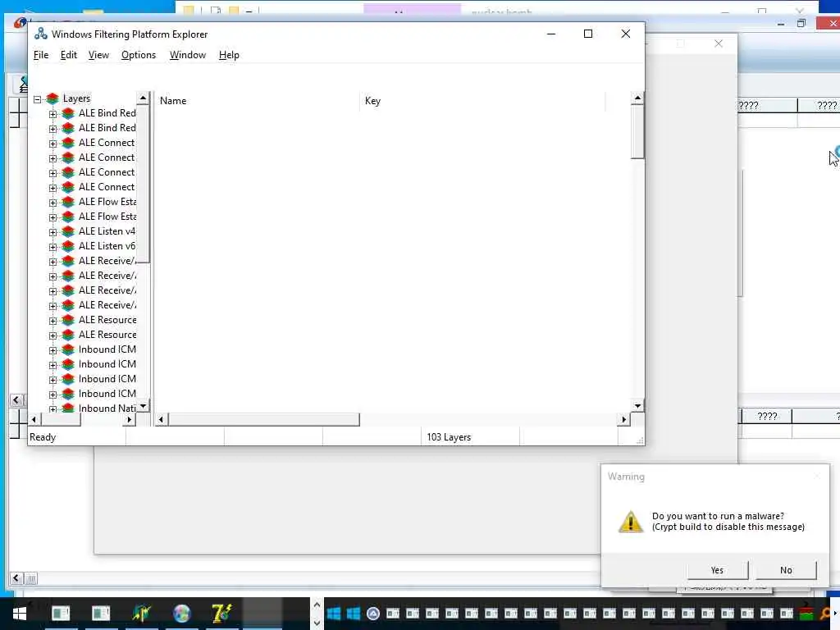Screen dimensions: 840x630
Task: Expand the Inbound Nati tree node
Action: pos(52,409)
